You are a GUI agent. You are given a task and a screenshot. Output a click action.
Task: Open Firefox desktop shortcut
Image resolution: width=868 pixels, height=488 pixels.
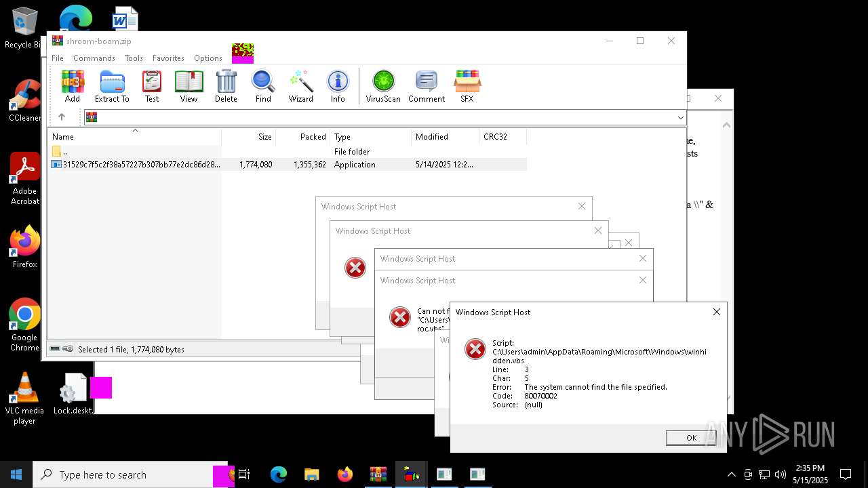pyautogui.click(x=24, y=247)
